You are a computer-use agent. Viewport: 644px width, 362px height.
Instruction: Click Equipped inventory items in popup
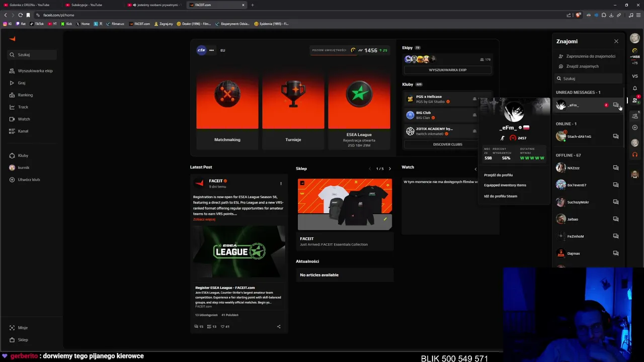pos(505,185)
